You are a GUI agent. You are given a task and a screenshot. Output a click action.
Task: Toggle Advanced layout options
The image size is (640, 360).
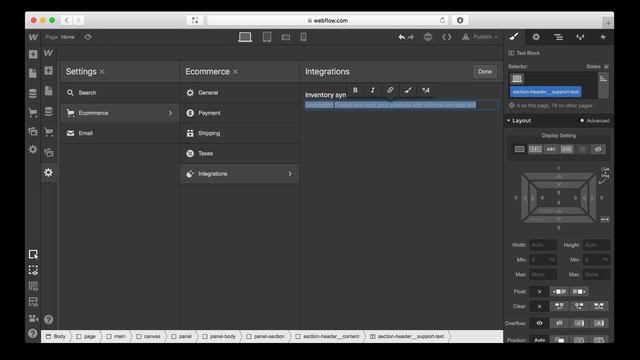click(x=595, y=121)
